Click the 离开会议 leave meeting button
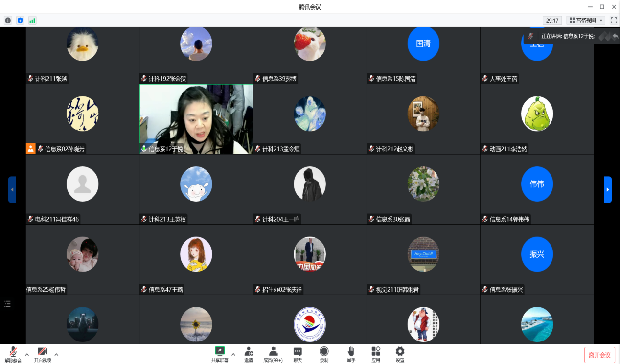Image resolution: width=620 pixels, height=364 pixels. click(599, 355)
